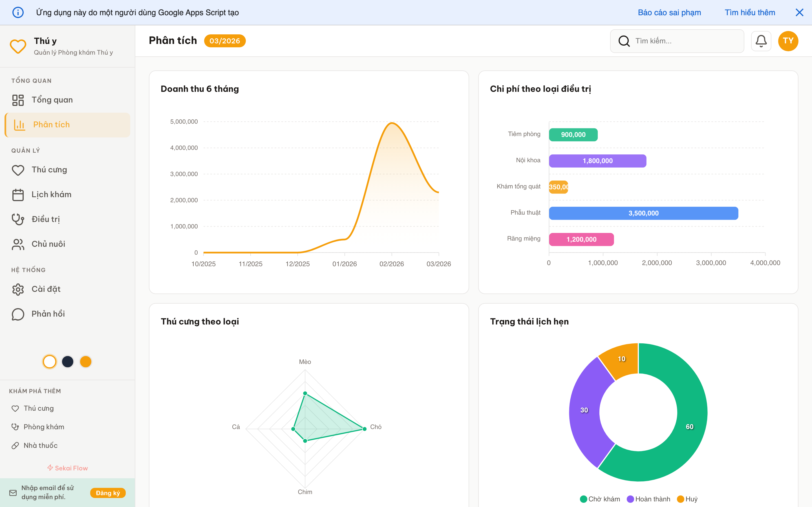Select Phân tích menu item
Screen dimensions: 812x507
point(51,125)
